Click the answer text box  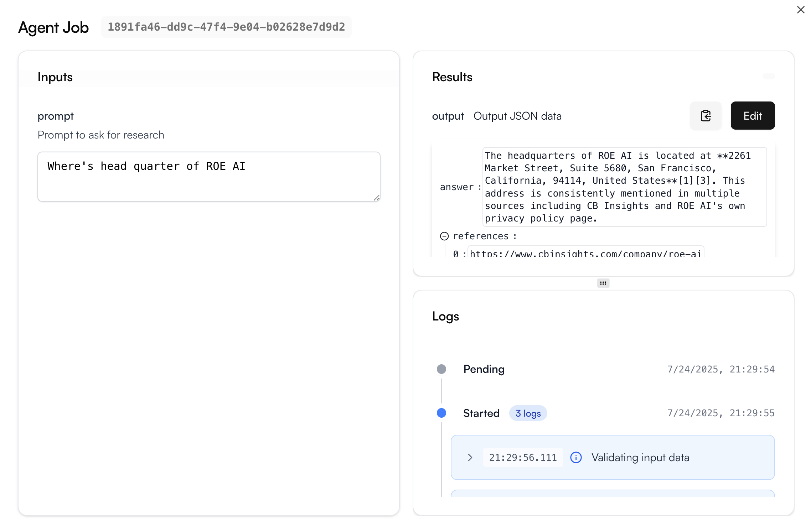624,187
